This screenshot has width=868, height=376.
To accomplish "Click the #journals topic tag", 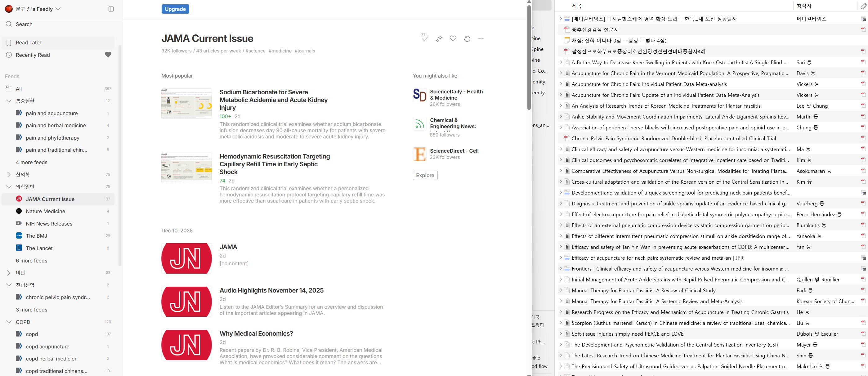I will (x=305, y=51).
